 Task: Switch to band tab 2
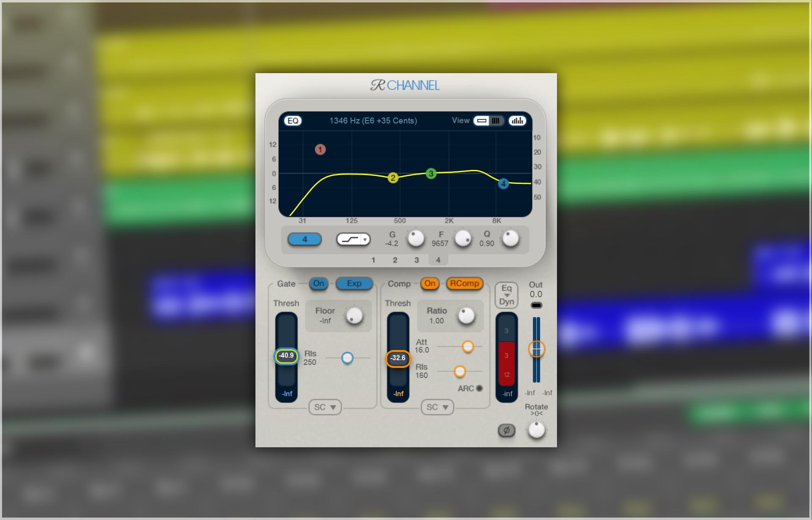pos(395,260)
